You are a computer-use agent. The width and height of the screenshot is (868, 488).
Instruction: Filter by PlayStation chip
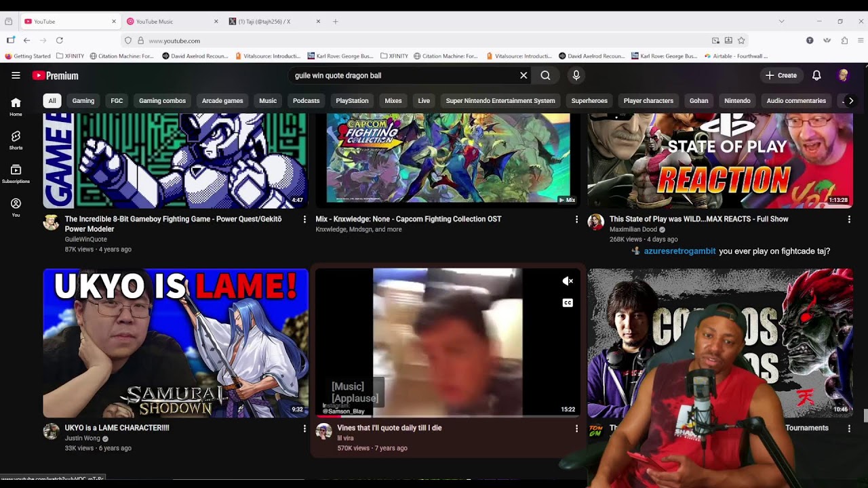tap(352, 101)
